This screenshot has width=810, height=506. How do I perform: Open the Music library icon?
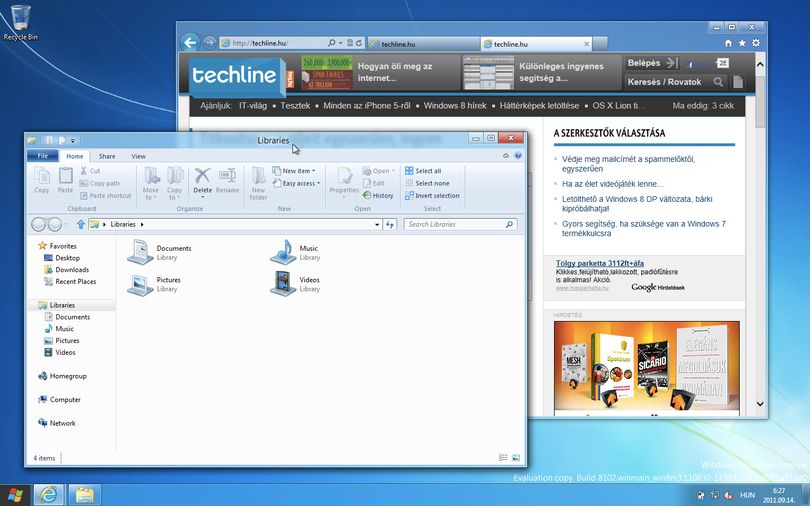[x=283, y=252]
